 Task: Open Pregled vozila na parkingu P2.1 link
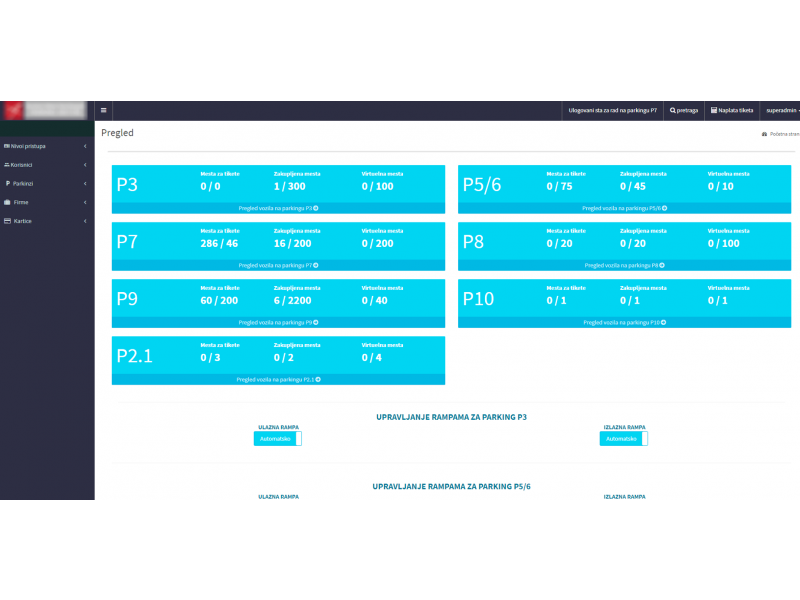278,380
